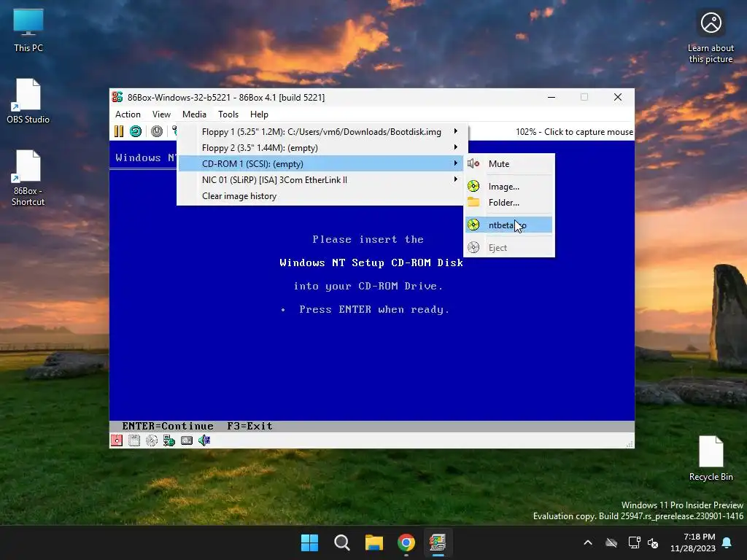Open File Explorer from the taskbar
Viewport: 747px width, 560px height.
[x=374, y=542]
